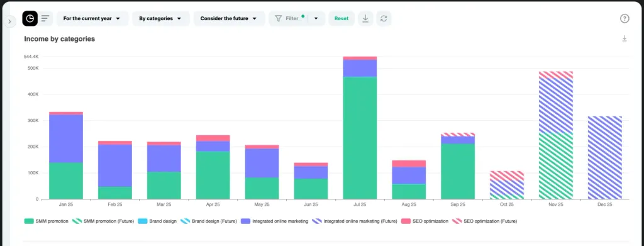
Task: Open the 'Consider the future' dropdown
Action: (229, 18)
